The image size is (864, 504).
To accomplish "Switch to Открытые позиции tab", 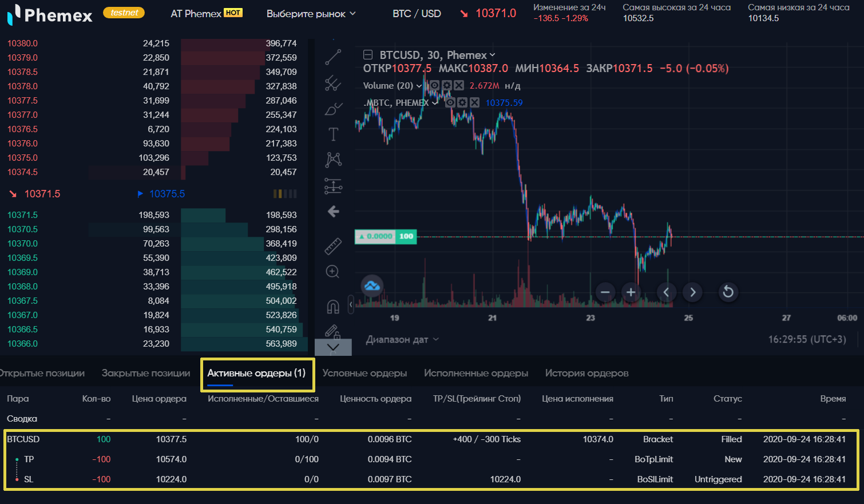I will coord(42,373).
